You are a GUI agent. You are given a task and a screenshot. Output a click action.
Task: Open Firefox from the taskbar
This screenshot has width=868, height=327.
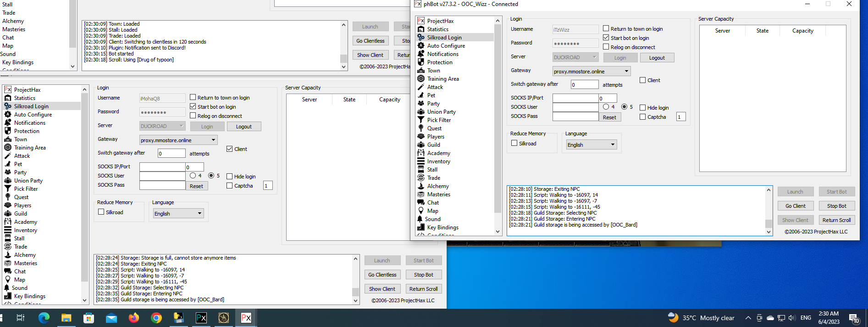tap(134, 318)
